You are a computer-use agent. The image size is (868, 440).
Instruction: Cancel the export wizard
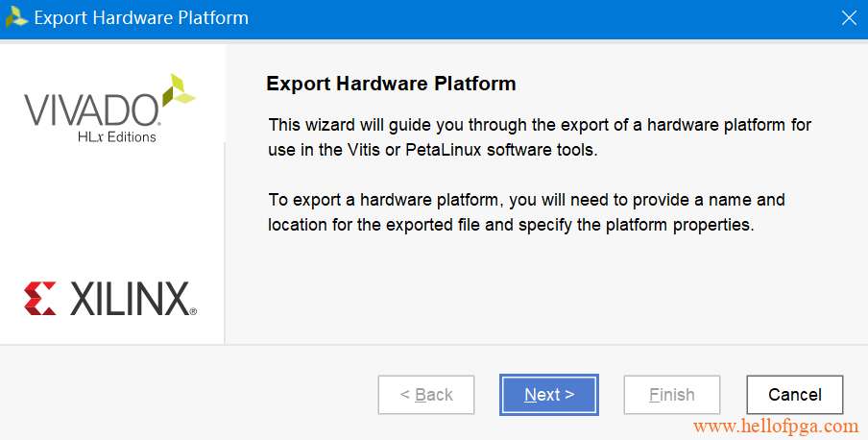[795, 395]
